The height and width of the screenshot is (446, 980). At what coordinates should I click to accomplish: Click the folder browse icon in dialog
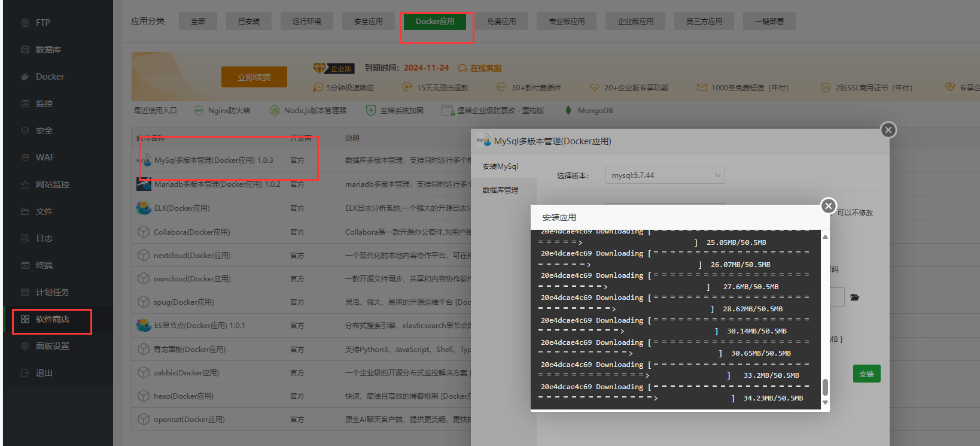[855, 297]
